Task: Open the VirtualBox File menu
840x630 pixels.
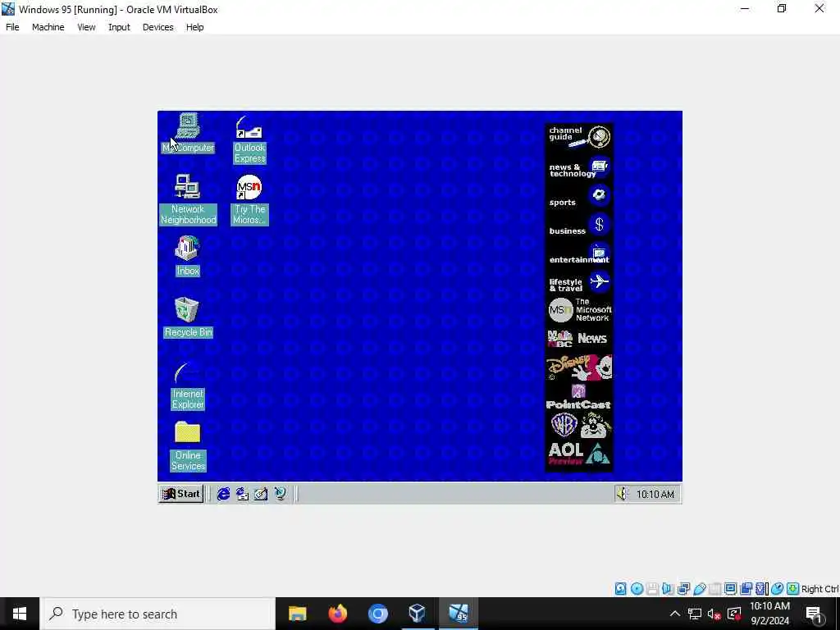Action: pos(12,27)
